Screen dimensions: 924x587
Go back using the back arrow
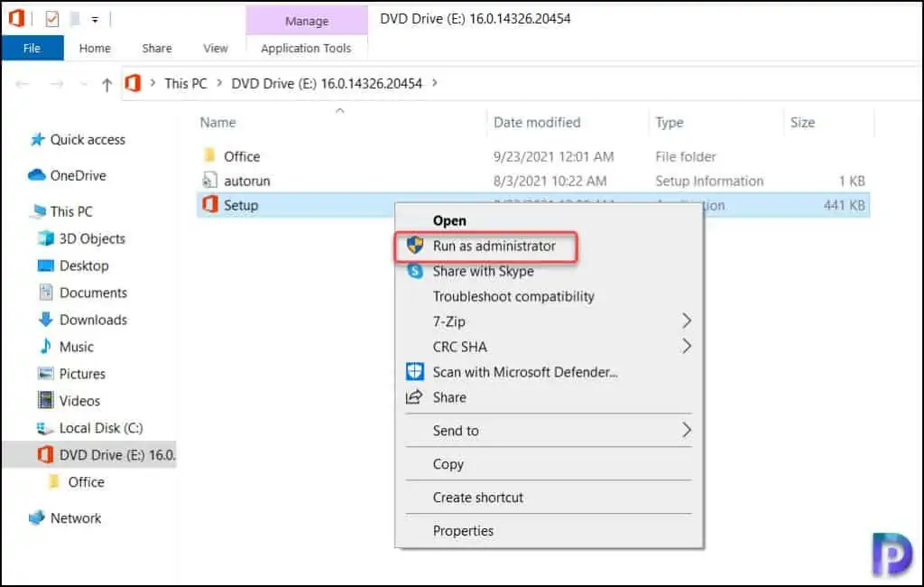pos(23,84)
